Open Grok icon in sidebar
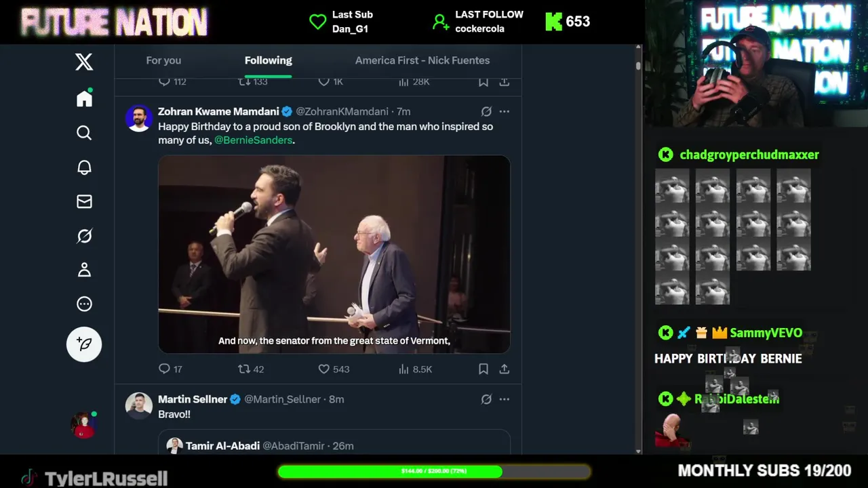 click(x=84, y=236)
